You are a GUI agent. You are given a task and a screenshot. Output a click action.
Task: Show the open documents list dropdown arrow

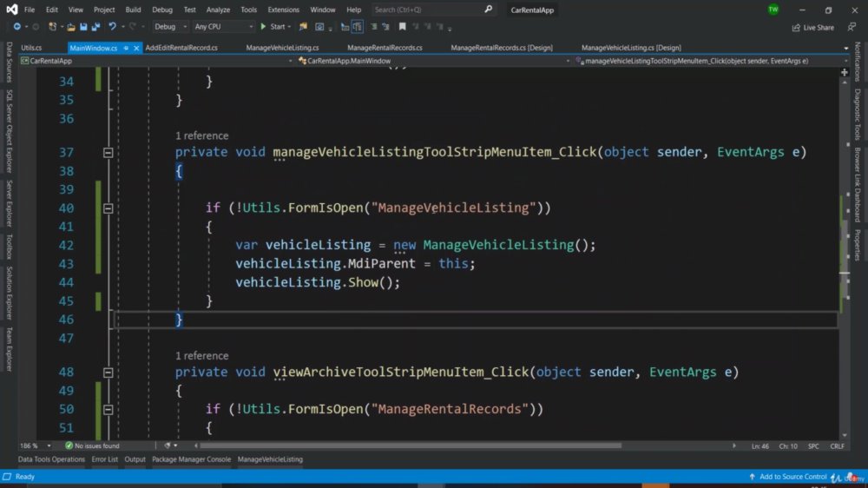click(845, 48)
